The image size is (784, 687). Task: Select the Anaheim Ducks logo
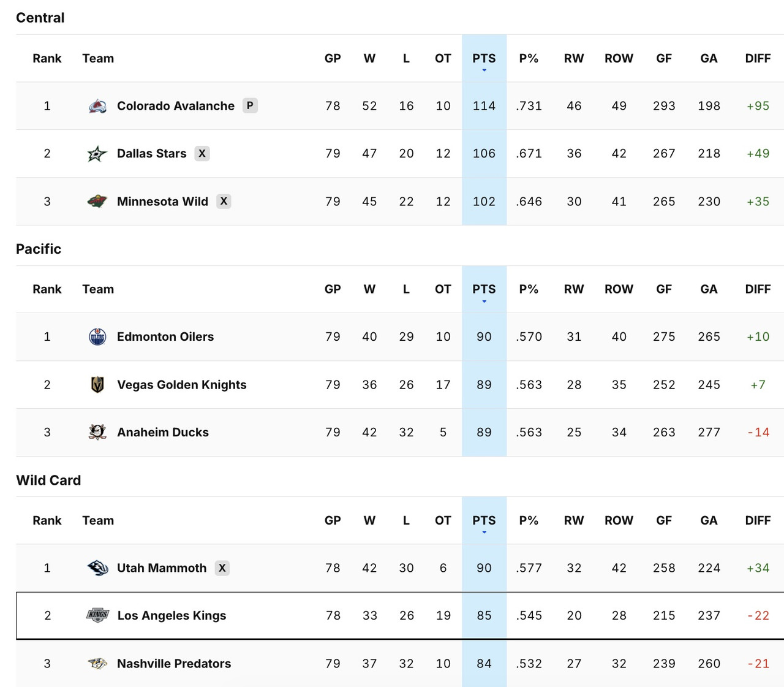[x=97, y=432]
